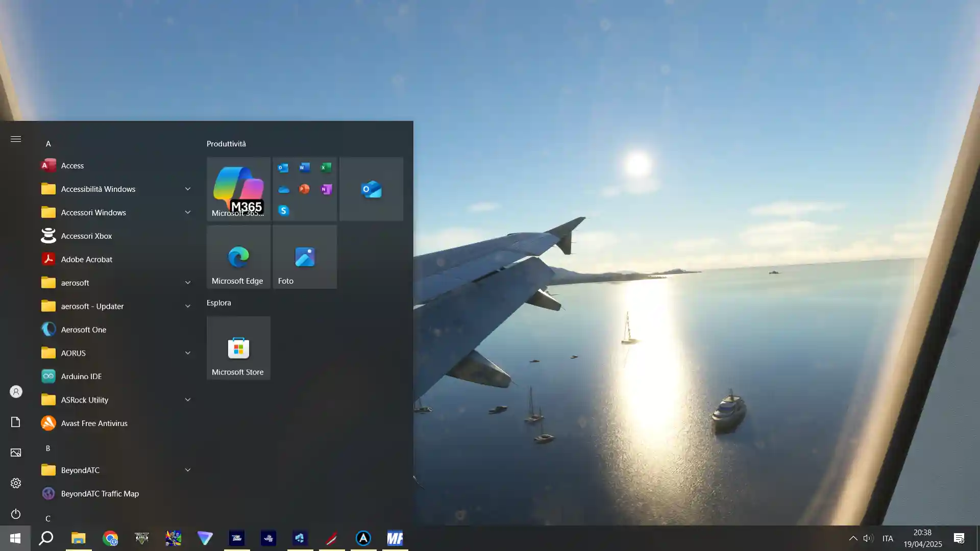Open the Access app from the list

[116, 165]
